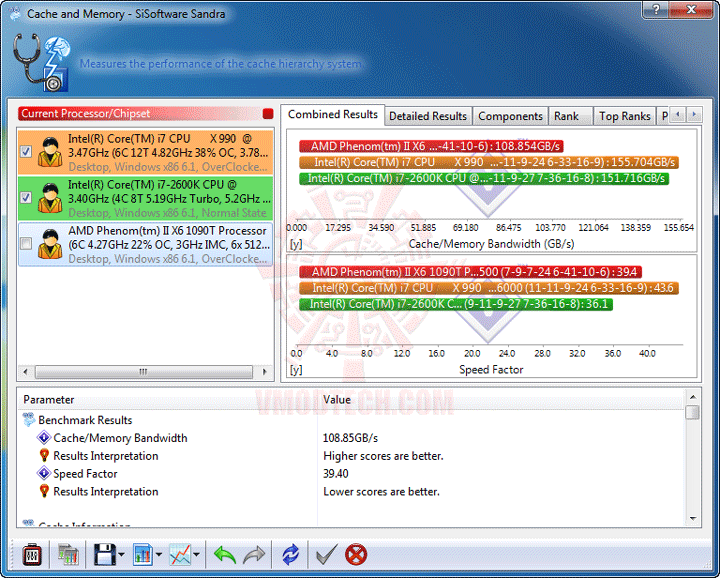This screenshot has height=578, width=720.
Task: Click the down arrow of parameter list scrollbar
Action: tap(692, 519)
